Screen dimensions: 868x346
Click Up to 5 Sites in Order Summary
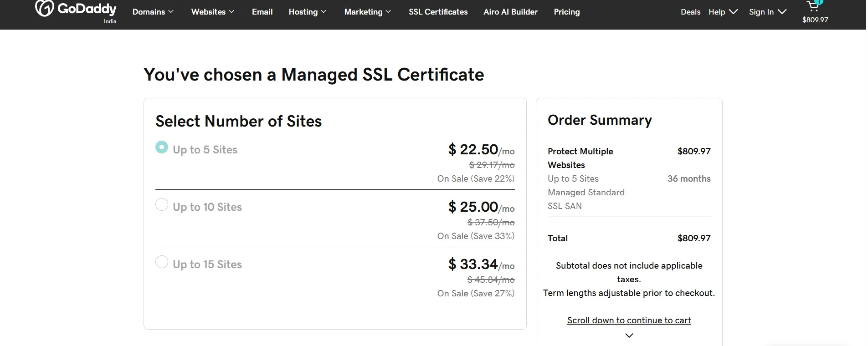coord(573,178)
